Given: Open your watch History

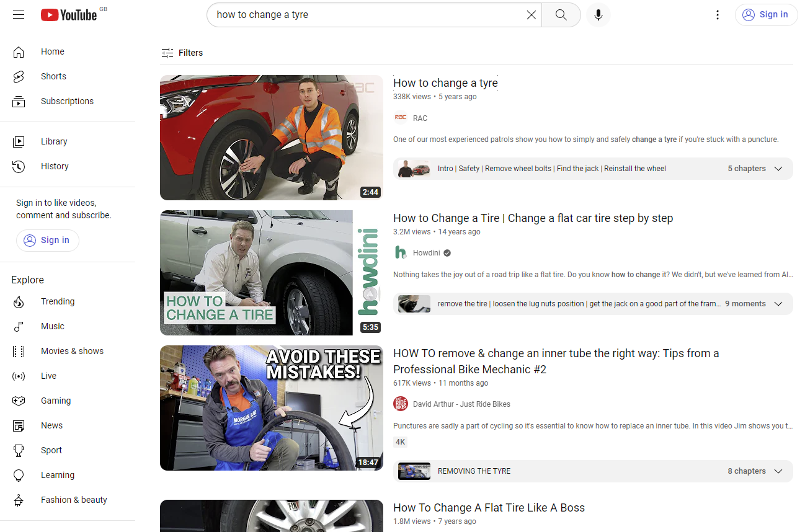Looking at the screenshot, I should tap(55, 166).
